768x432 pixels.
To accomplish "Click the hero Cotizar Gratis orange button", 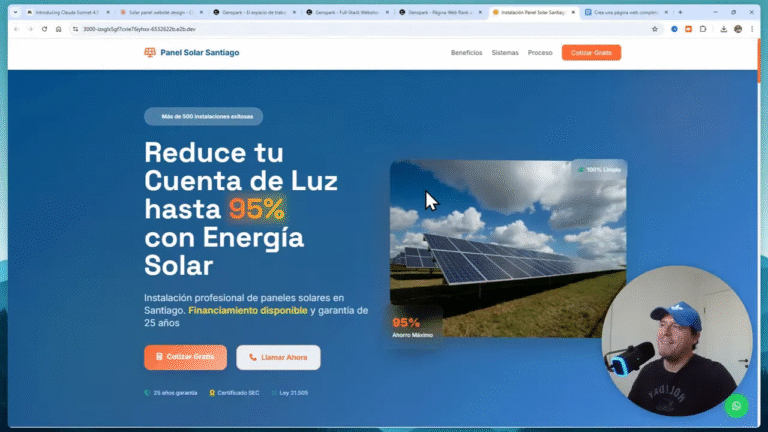I will coord(185,357).
